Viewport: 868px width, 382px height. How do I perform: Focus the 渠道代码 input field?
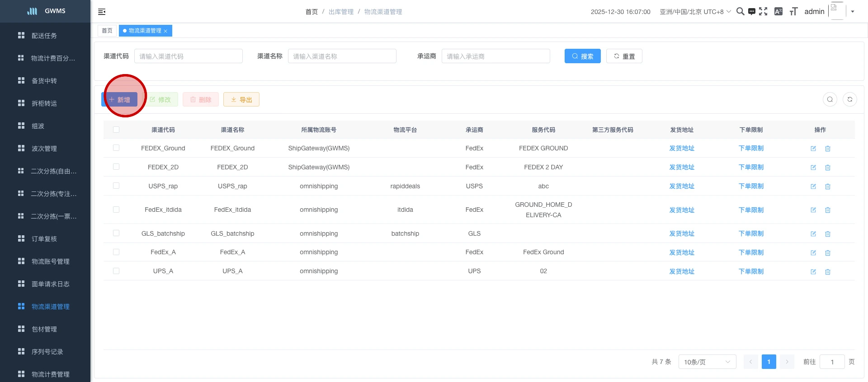189,56
